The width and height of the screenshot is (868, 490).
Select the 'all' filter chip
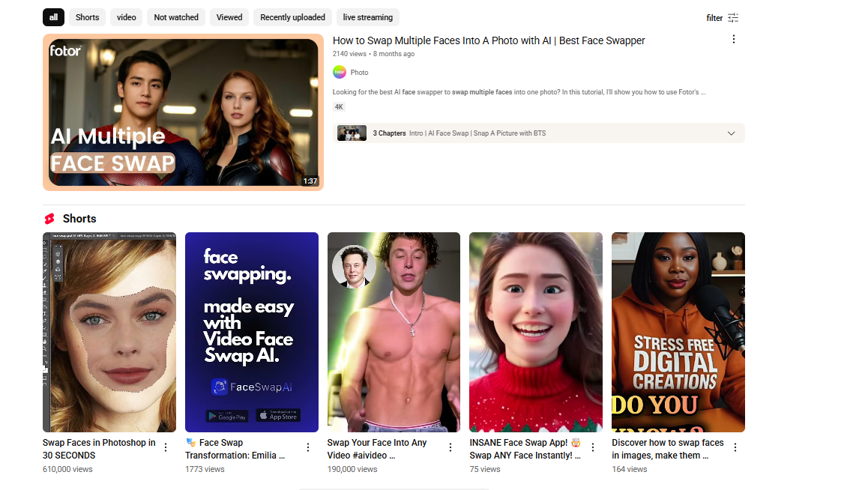click(x=53, y=17)
